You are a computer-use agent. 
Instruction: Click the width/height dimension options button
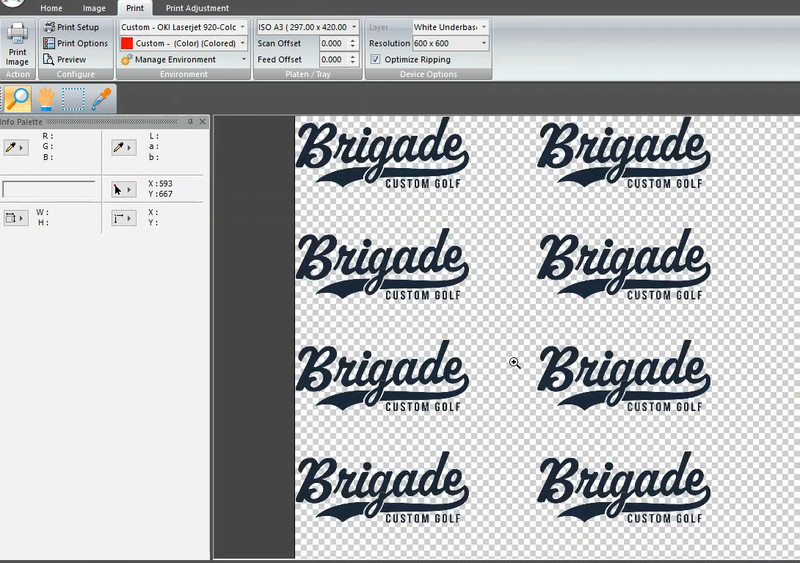coord(15,218)
